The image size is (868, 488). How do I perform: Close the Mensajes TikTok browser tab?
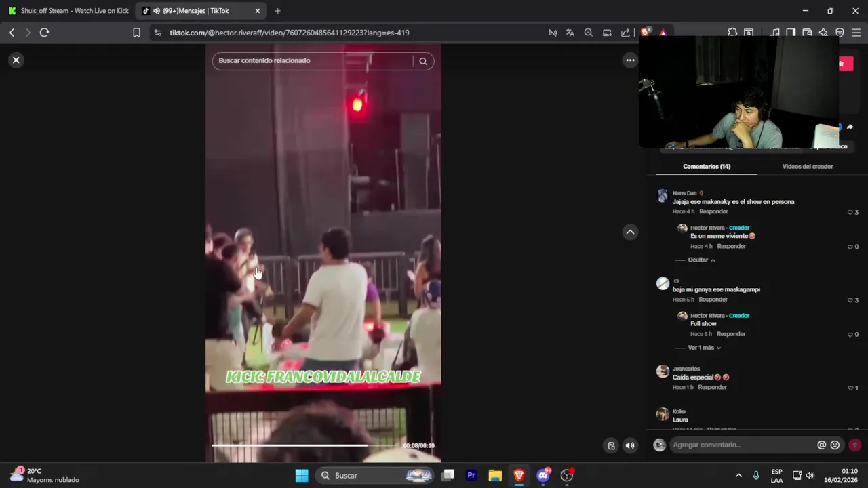pyautogui.click(x=258, y=11)
